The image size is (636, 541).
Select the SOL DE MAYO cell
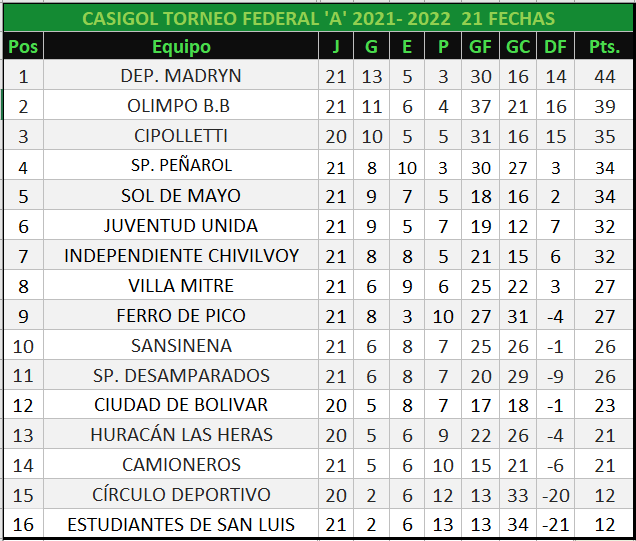pyautogui.click(x=181, y=196)
